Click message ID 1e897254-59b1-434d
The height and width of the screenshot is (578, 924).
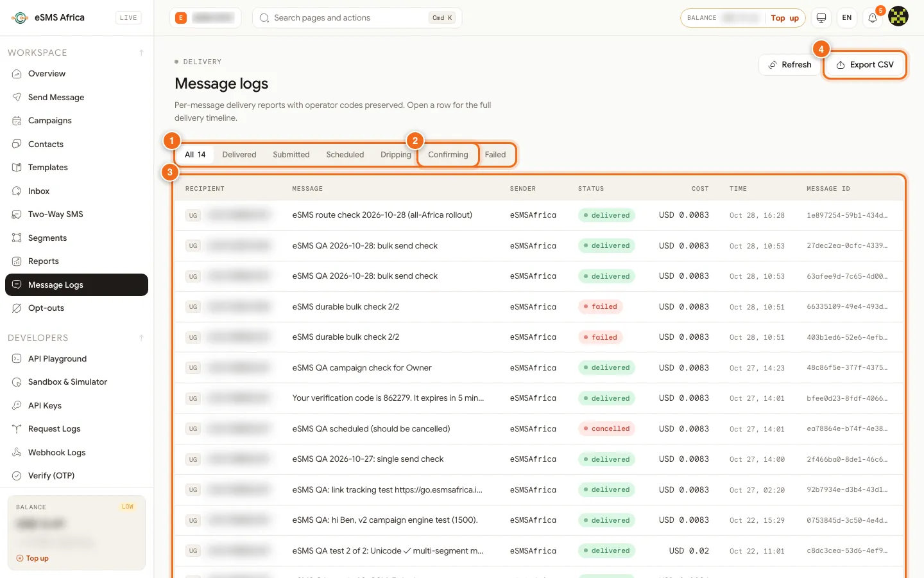847,215
